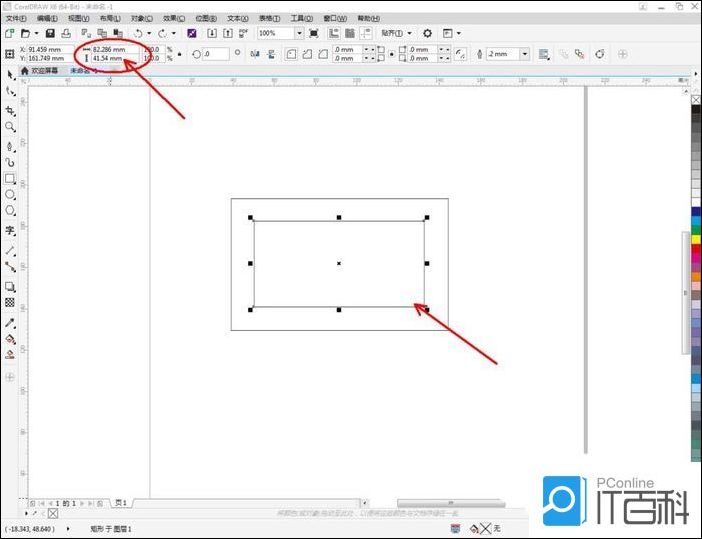Pick yellow from the color palette
Screen dimensions: 702x539
(696, 240)
